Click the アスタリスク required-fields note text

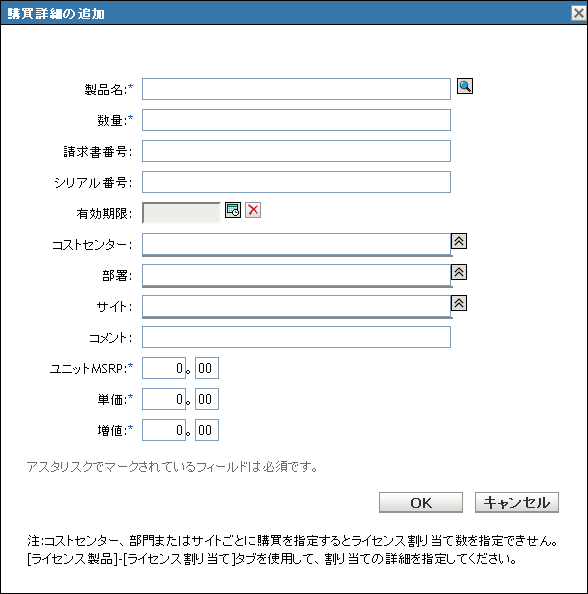pyautogui.click(x=172, y=467)
